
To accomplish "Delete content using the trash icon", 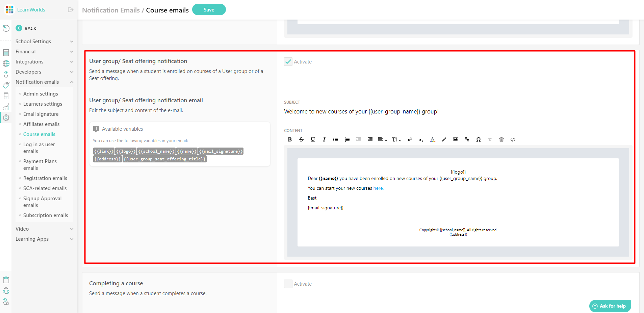I will tap(501, 139).
